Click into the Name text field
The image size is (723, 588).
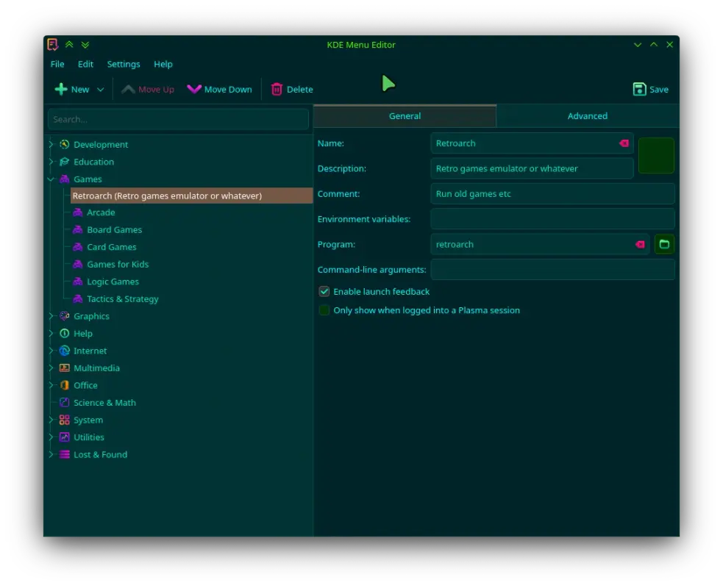[532, 143]
